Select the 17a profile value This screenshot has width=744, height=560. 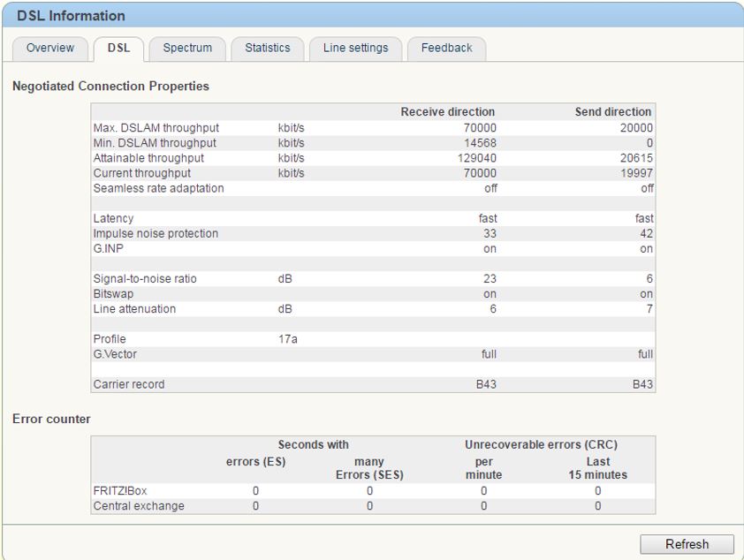287,339
